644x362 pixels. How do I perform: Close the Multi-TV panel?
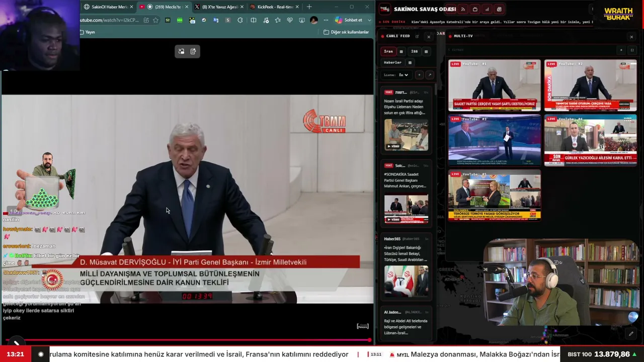pos(631,37)
